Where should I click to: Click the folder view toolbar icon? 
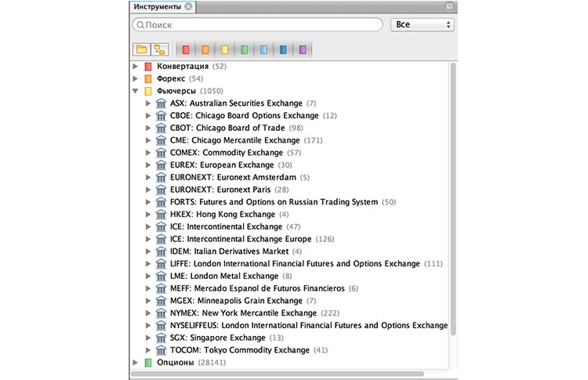point(141,49)
